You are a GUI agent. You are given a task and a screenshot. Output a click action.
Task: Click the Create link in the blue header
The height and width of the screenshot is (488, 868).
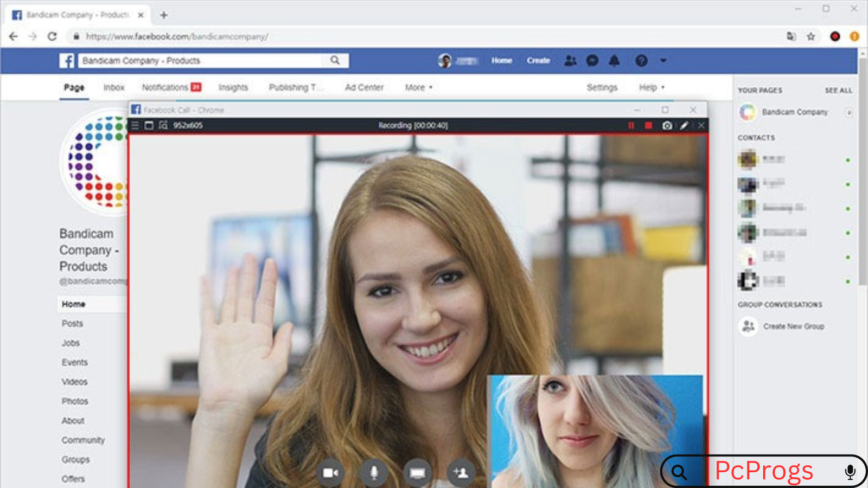pos(538,61)
